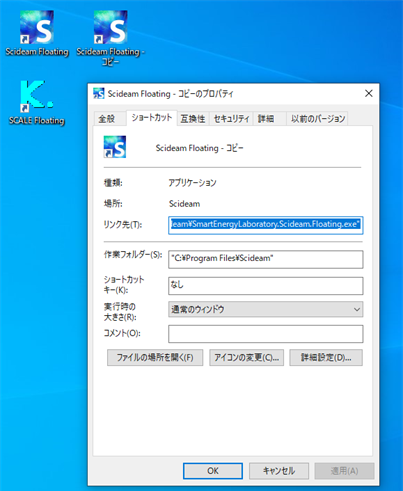This screenshot has width=403, height=491.
Task: Click ファイルの場所を開く button
Action: pyautogui.click(x=155, y=358)
